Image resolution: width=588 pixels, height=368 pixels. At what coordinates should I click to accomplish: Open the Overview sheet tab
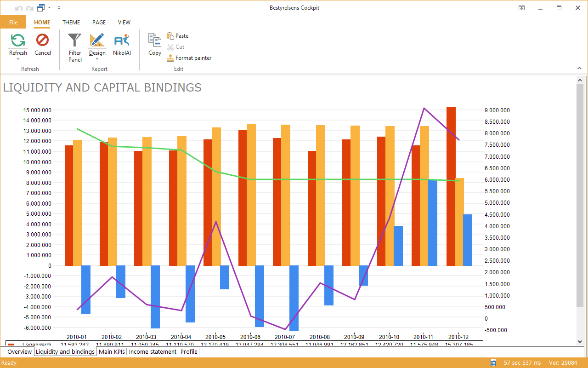[19, 351]
